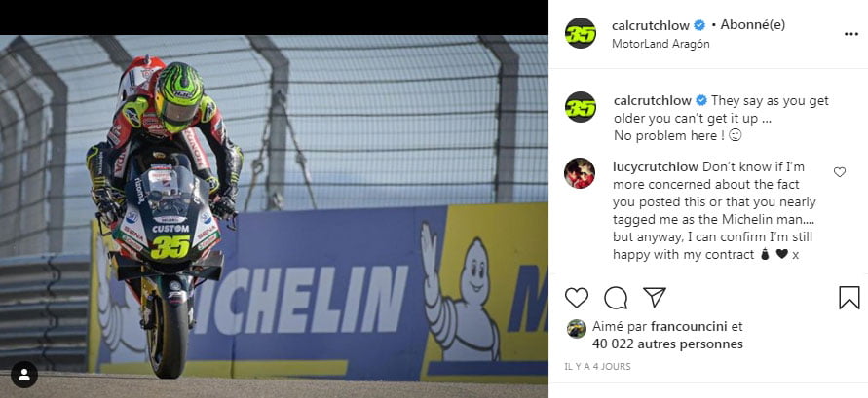The width and height of the screenshot is (868, 398).
Task: Share the post via paper plane icon
Action: [x=655, y=298]
